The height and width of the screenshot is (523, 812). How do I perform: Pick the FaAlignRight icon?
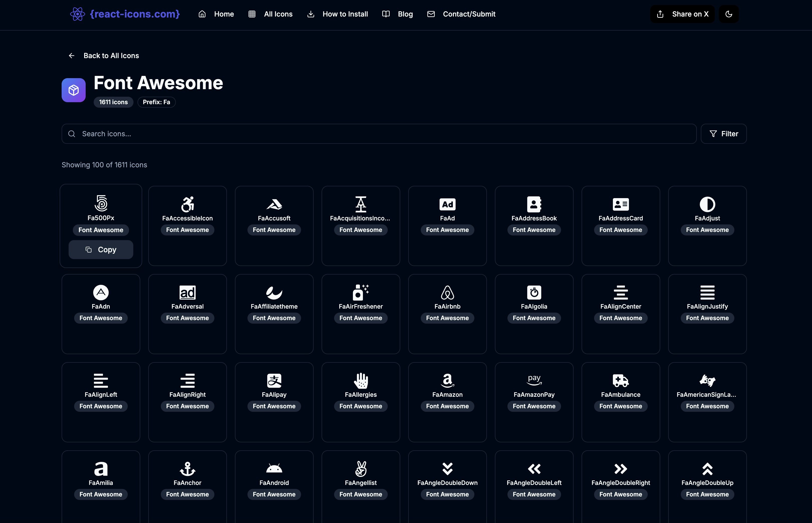[187, 380]
